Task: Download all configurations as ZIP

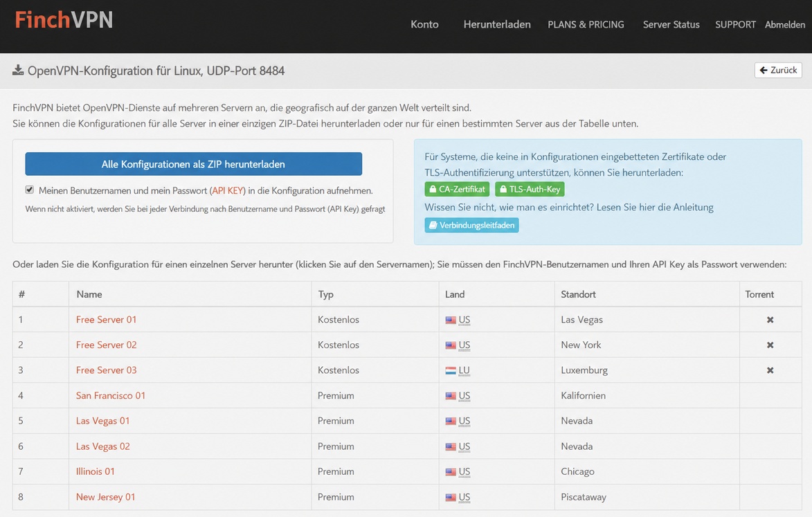Action: click(x=193, y=164)
